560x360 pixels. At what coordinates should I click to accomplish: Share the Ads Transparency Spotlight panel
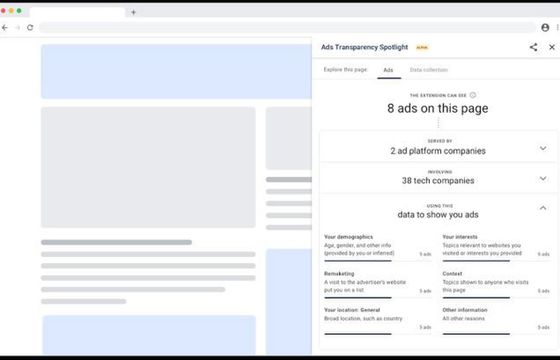tap(534, 47)
